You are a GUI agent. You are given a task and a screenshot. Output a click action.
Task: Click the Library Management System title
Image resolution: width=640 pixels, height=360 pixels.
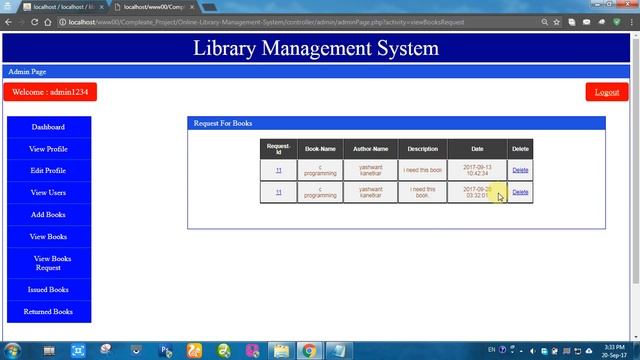316,48
